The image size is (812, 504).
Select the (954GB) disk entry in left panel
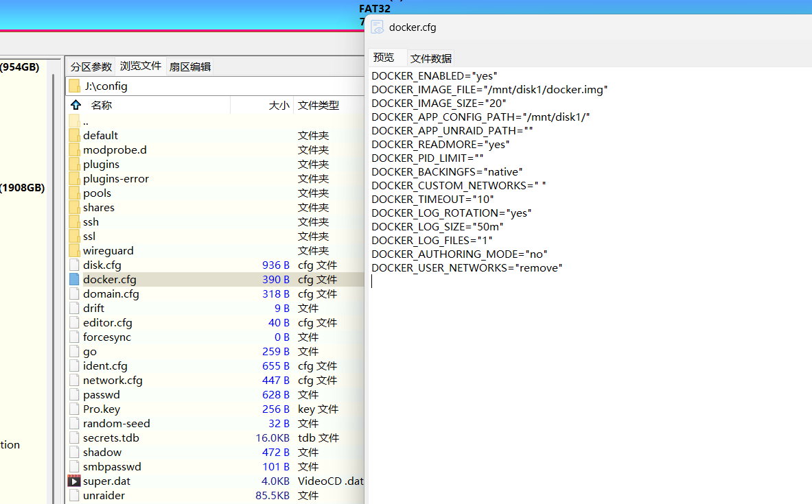pos(20,67)
